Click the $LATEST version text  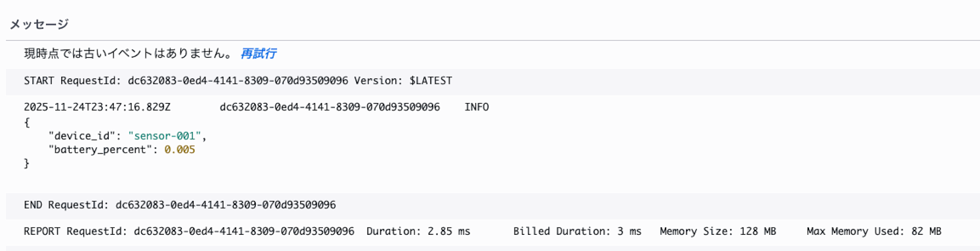(431, 81)
